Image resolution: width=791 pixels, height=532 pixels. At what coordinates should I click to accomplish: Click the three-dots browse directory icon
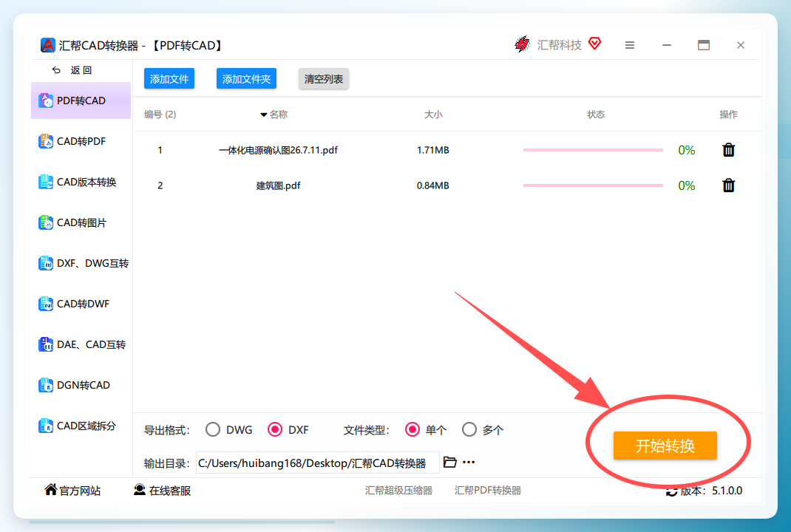tap(469, 463)
